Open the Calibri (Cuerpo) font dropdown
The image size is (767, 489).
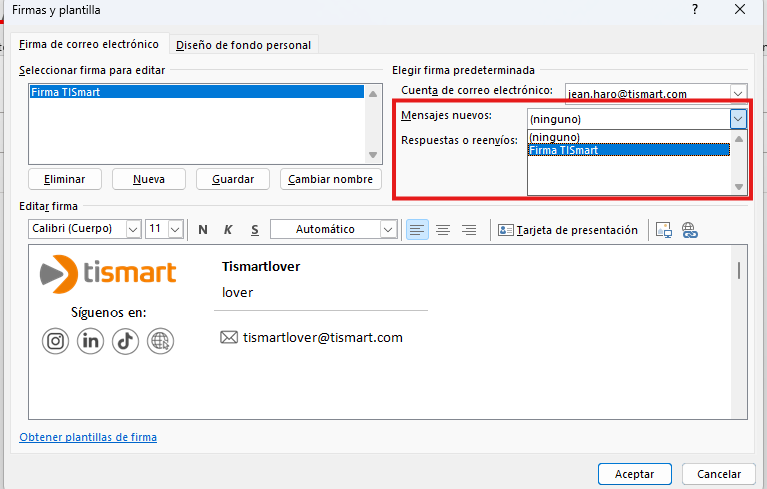133,229
